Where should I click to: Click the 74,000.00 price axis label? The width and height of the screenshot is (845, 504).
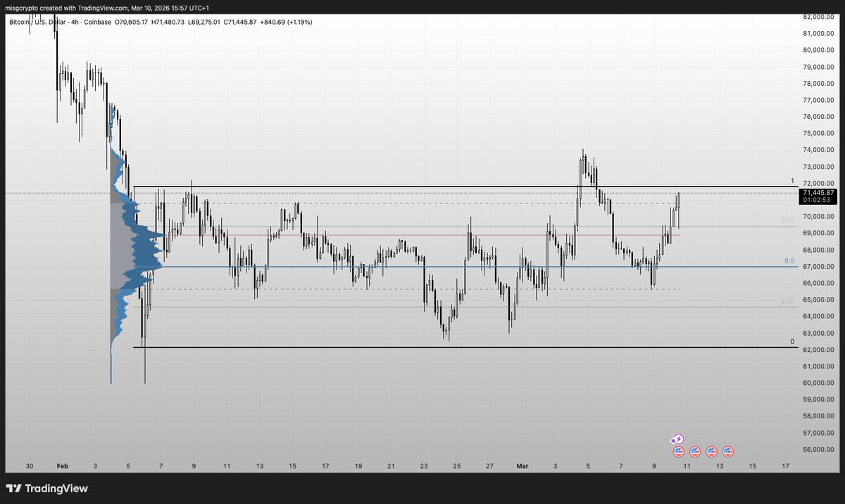click(x=819, y=150)
